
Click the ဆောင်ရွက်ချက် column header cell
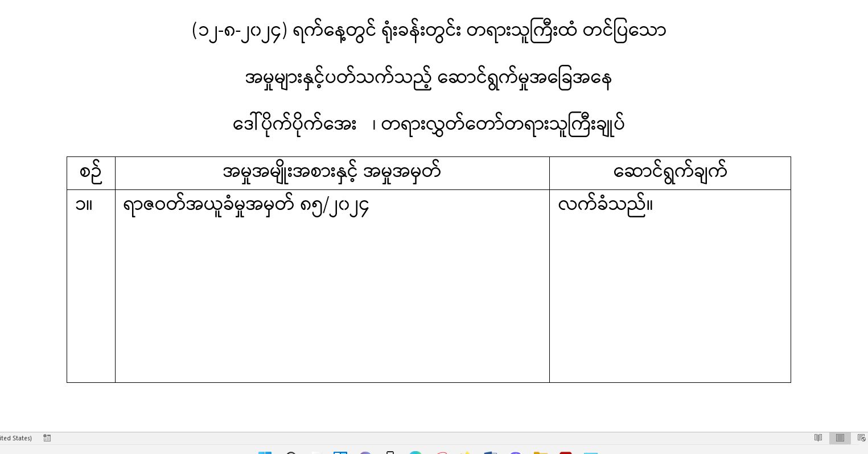click(670, 173)
